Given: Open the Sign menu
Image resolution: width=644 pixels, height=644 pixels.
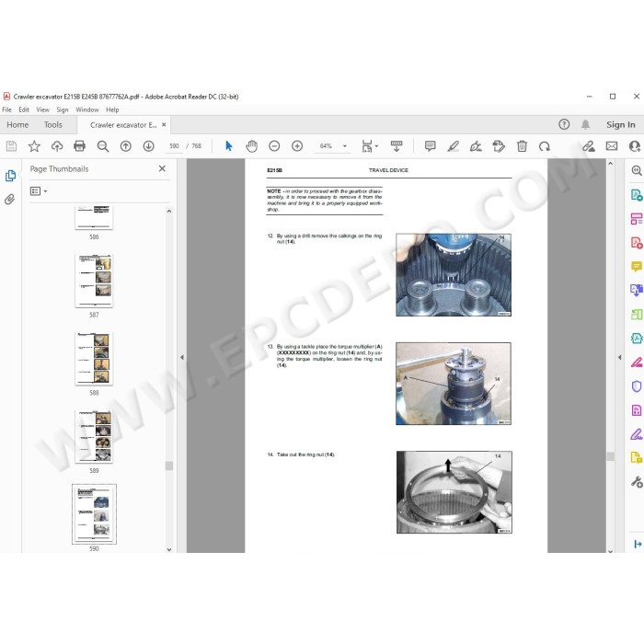Looking at the screenshot, I should point(63,109).
